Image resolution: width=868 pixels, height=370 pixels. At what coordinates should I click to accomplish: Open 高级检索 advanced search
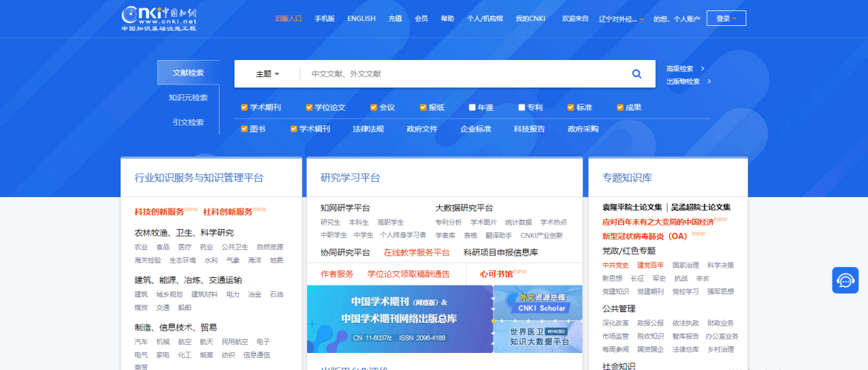point(685,68)
